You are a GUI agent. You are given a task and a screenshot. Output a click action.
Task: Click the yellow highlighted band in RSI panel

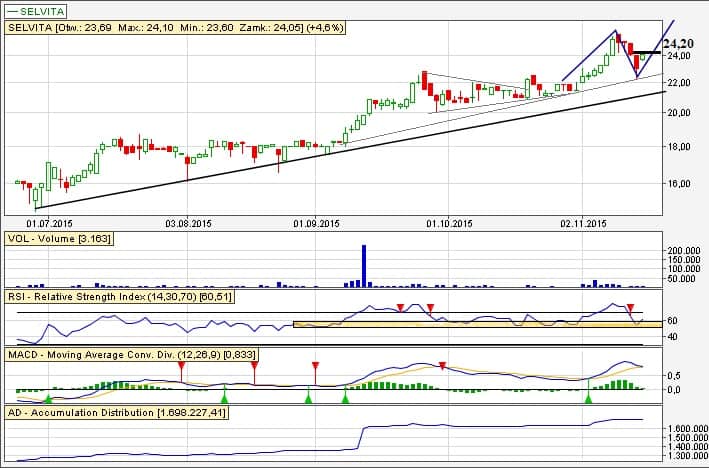(470, 325)
